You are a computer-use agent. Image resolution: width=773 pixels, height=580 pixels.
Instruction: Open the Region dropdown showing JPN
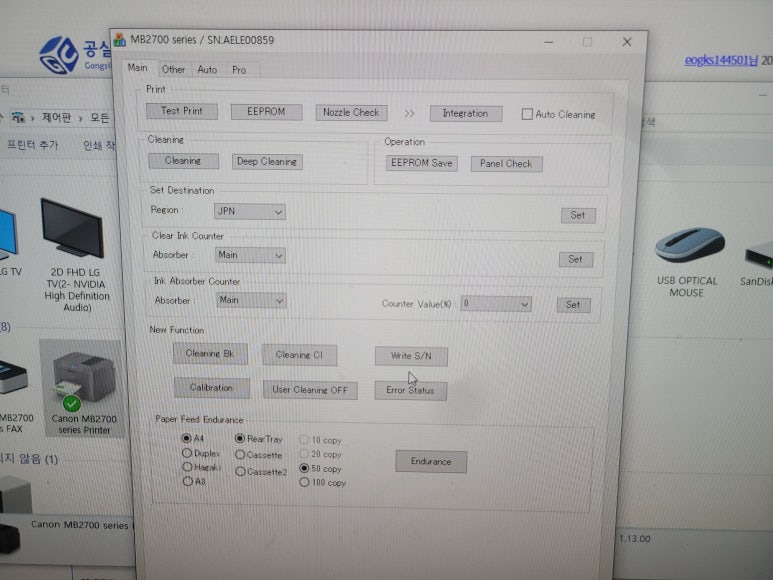tap(249, 211)
